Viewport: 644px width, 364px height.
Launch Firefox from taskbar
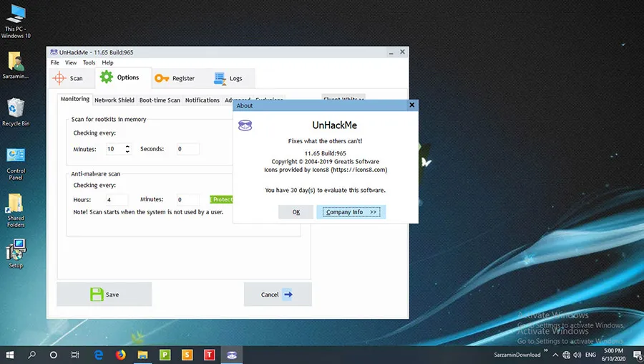click(120, 355)
